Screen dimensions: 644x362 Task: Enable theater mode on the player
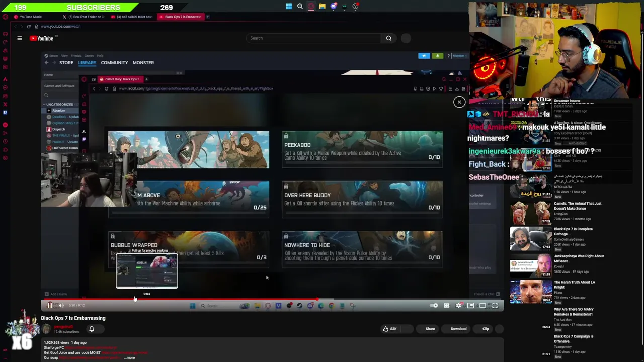pos(482,305)
